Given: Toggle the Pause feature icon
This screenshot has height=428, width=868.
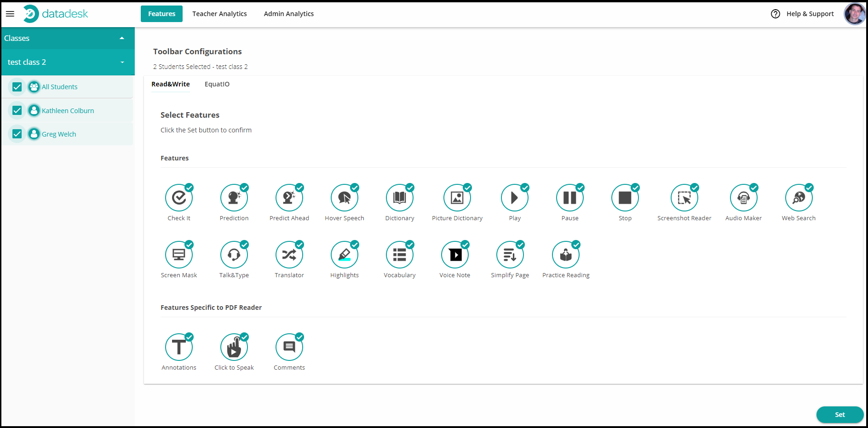Looking at the screenshot, I should (570, 198).
